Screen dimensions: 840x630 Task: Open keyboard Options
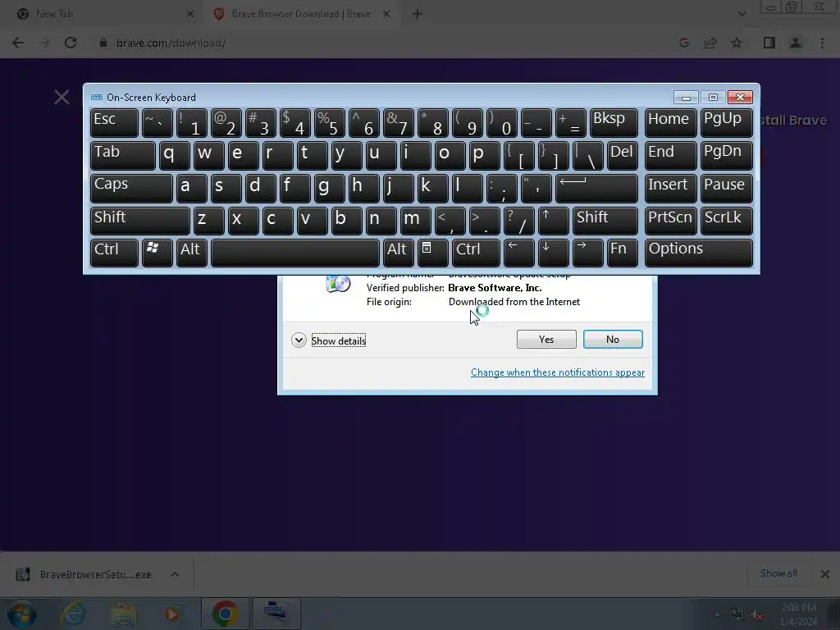tap(699, 253)
